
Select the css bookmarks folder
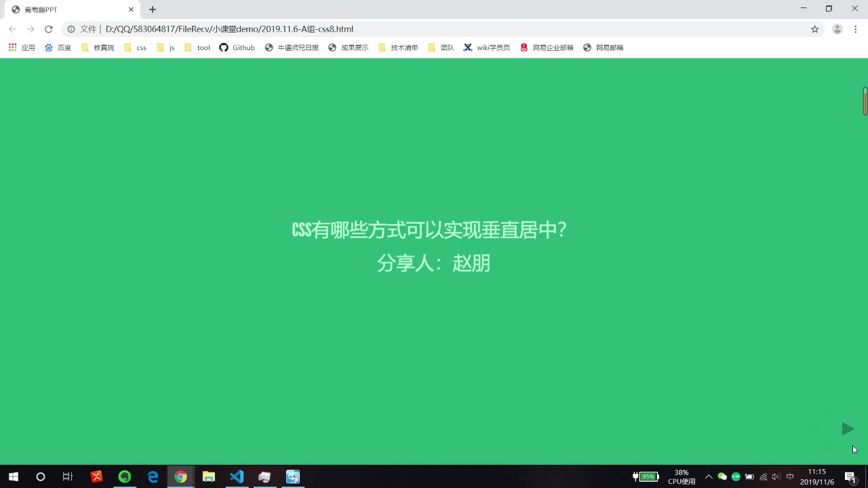tap(135, 47)
